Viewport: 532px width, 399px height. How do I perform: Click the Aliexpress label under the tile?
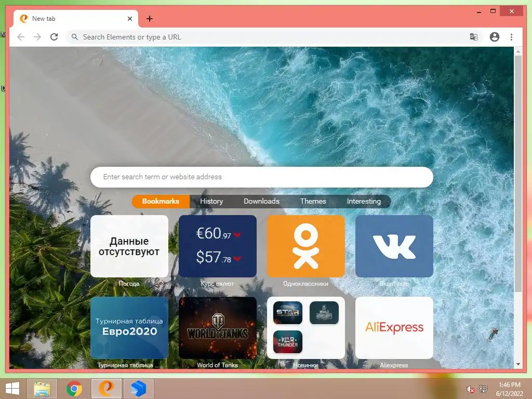tap(394, 365)
